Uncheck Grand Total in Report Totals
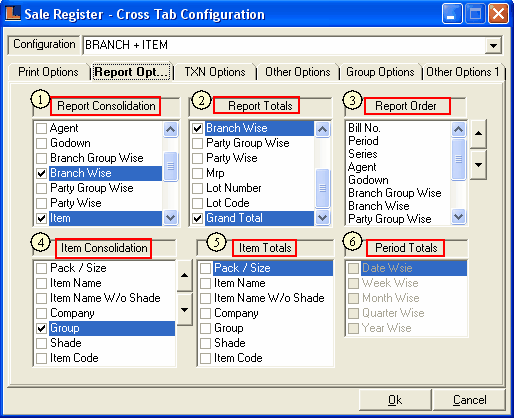Viewport: 514px width, 420px height. coord(197,219)
